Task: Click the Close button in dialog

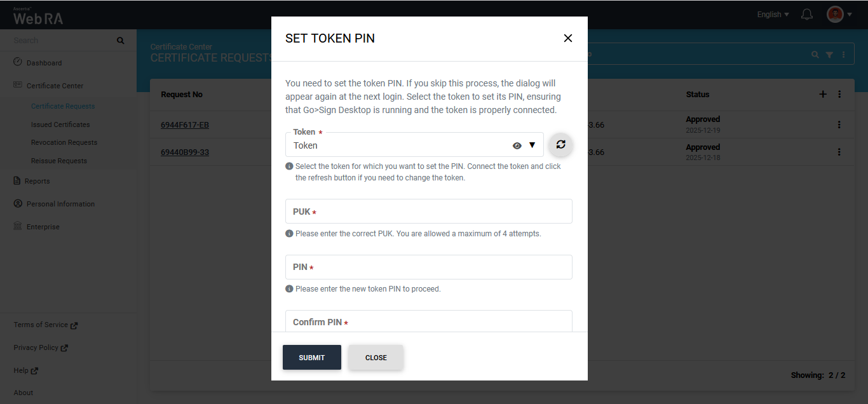Action: tap(376, 358)
